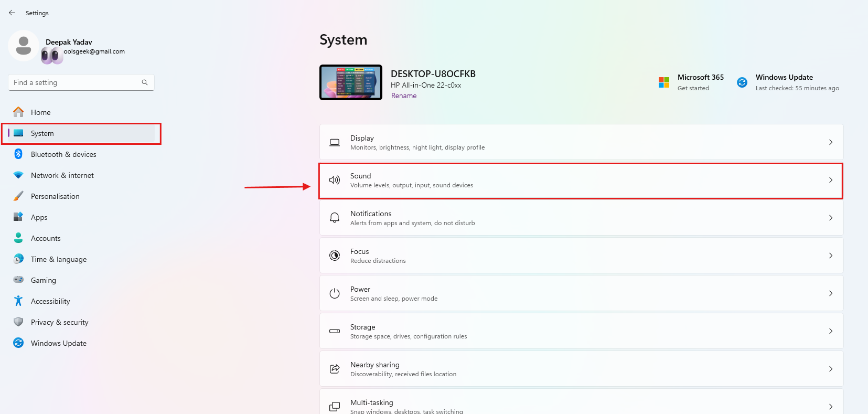The height and width of the screenshot is (414, 868).
Task: Click the Find a setting search box
Action: pyautogui.click(x=81, y=82)
